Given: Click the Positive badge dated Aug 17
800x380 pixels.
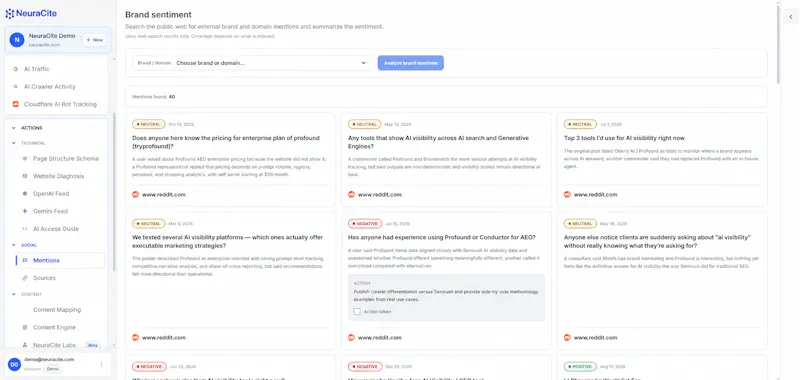Looking at the screenshot, I should pos(581,366).
